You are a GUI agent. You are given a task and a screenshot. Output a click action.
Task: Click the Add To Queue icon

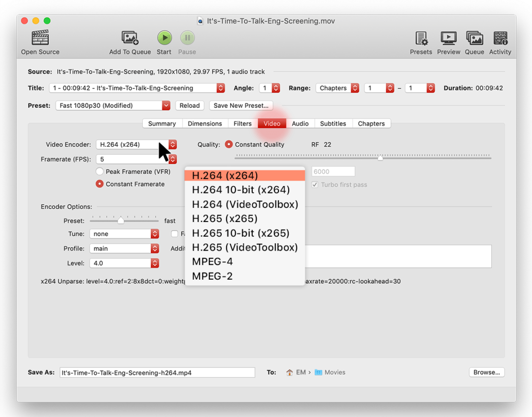coord(130,37)
